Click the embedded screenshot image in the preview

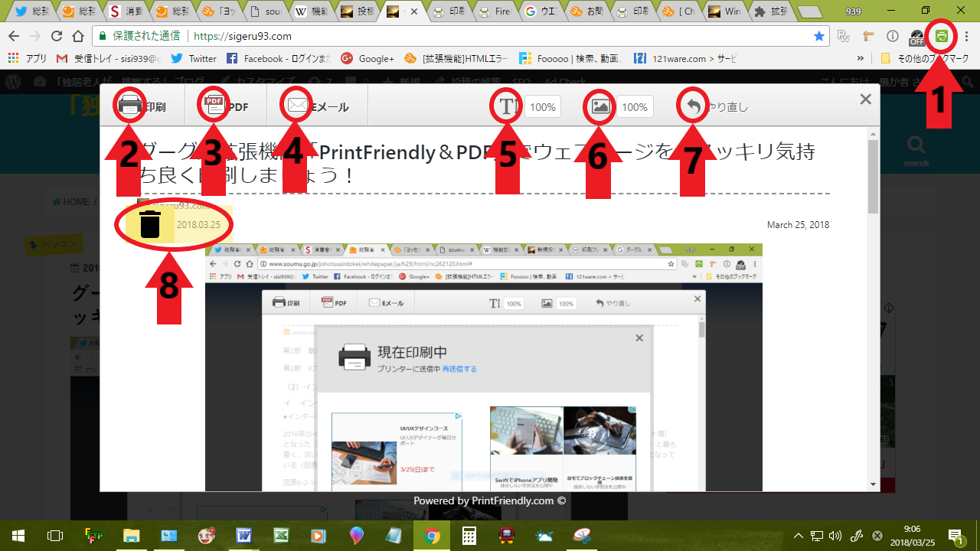point(484,367)
